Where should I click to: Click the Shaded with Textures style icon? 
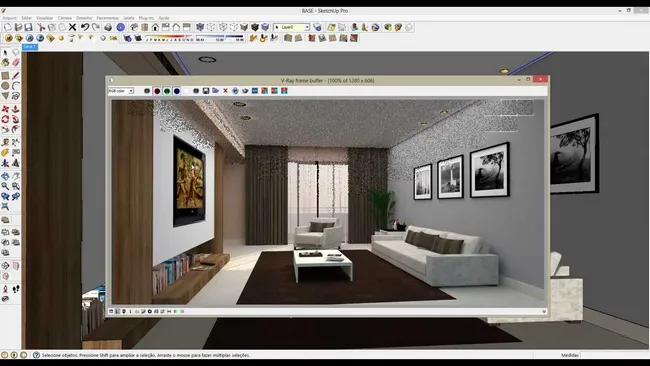[x=255, y=27]
